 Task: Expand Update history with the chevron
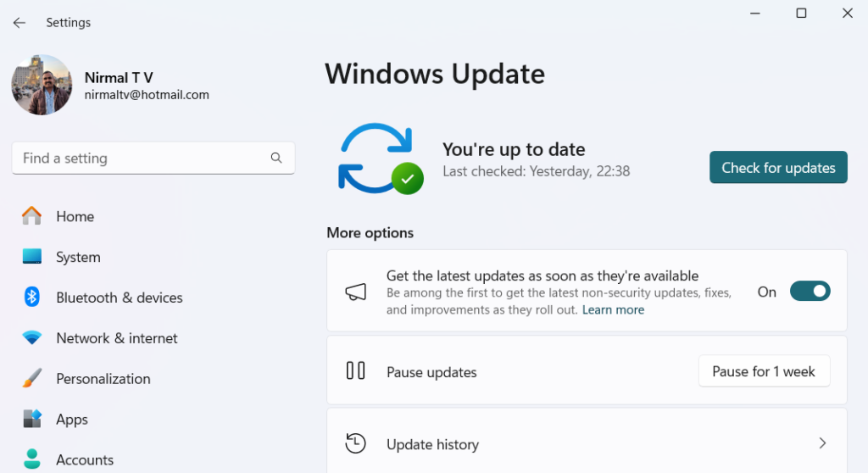(x=822, y=443)
